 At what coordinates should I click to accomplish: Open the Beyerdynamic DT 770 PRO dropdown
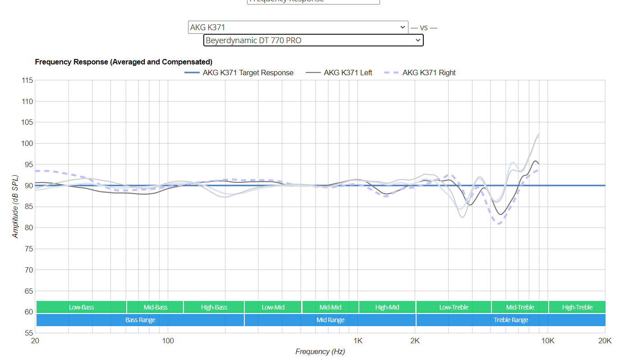[x=313, y=40]
